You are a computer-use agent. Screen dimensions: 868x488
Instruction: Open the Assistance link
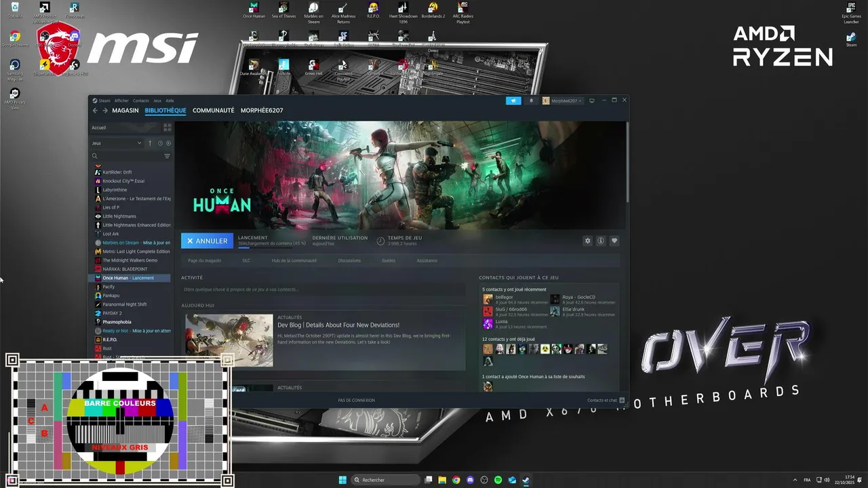click(x=427, y=260)
